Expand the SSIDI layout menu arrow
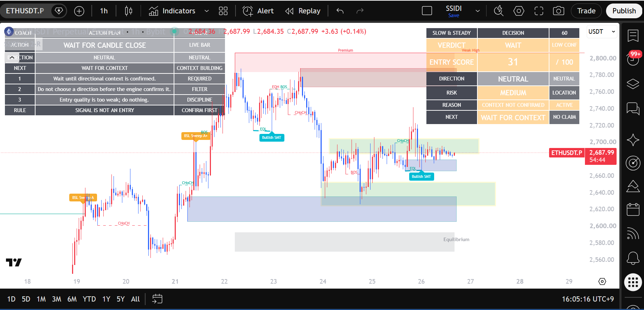The image size is (644, 310). click(478, 11)
